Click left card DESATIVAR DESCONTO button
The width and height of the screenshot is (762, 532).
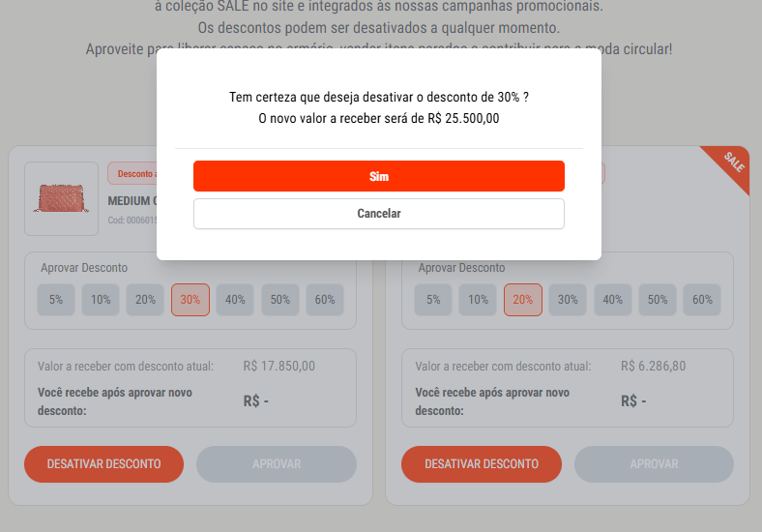click(x=104, y=464)
